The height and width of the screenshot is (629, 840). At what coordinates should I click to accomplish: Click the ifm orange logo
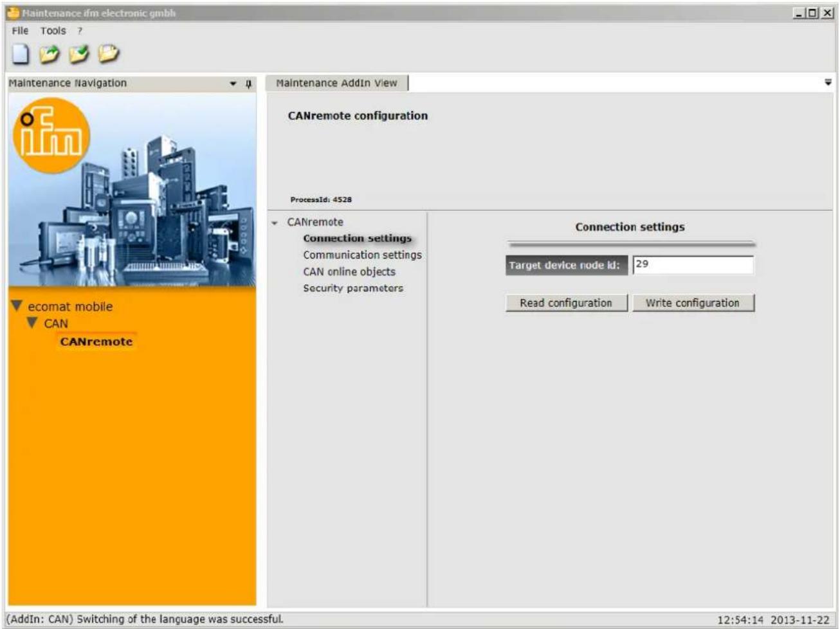(51, 135)
